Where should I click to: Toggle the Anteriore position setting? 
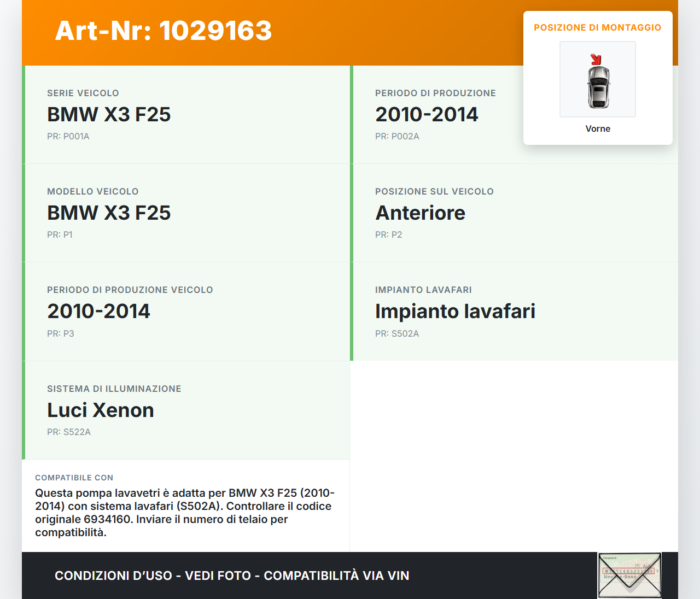tap(420, 213)
